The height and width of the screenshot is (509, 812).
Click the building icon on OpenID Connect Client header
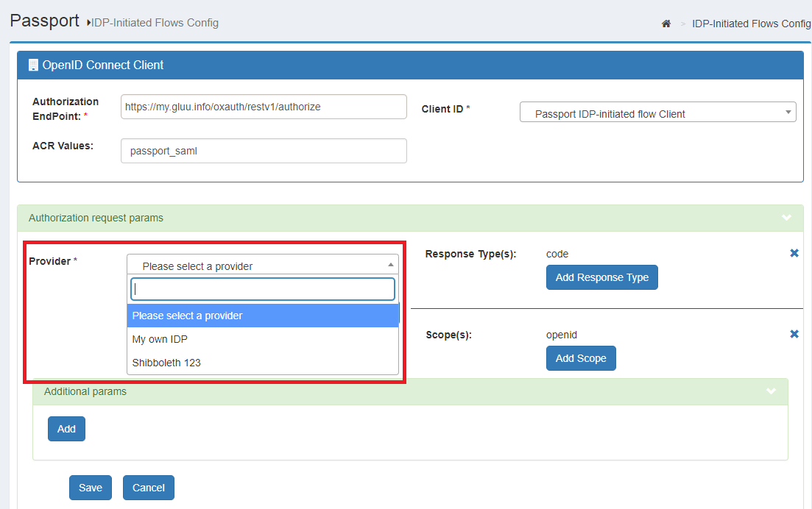coord(33,65)
